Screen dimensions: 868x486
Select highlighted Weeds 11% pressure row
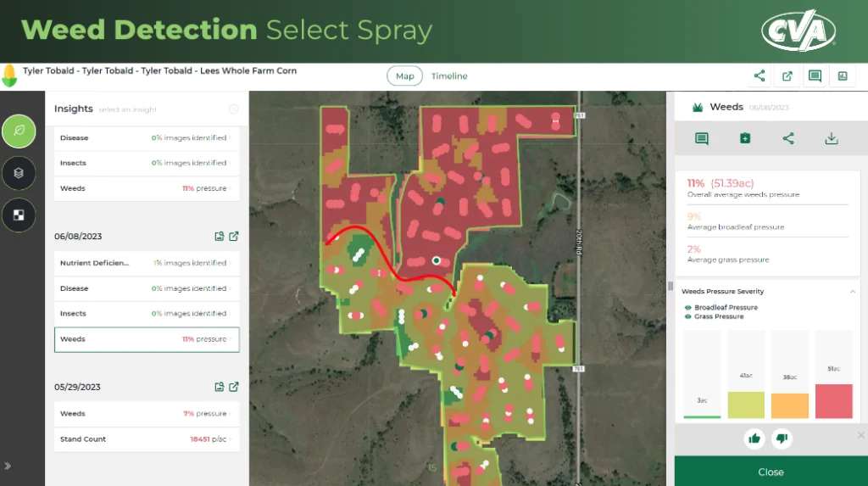click(x=147, y=339)
